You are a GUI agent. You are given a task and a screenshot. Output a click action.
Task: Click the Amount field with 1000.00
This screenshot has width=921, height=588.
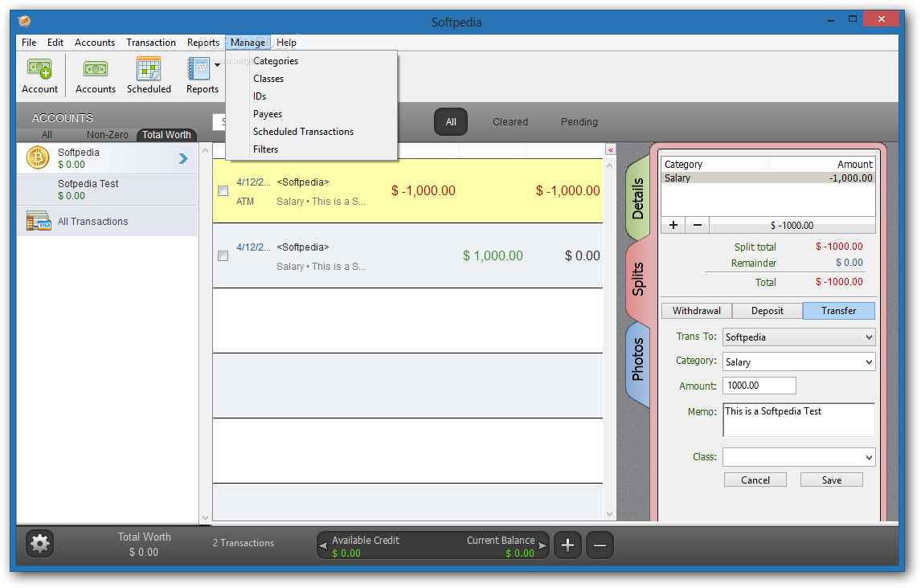pos(759,386)
